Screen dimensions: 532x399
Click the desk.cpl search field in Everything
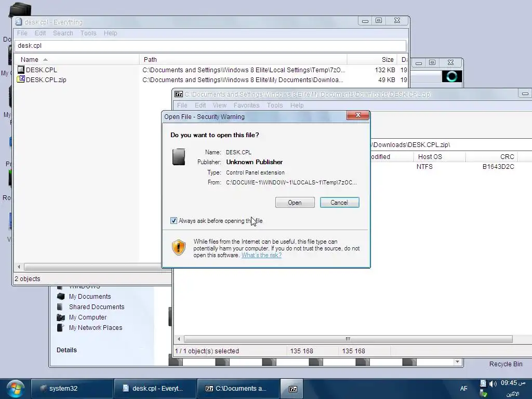tap(210, 46)
